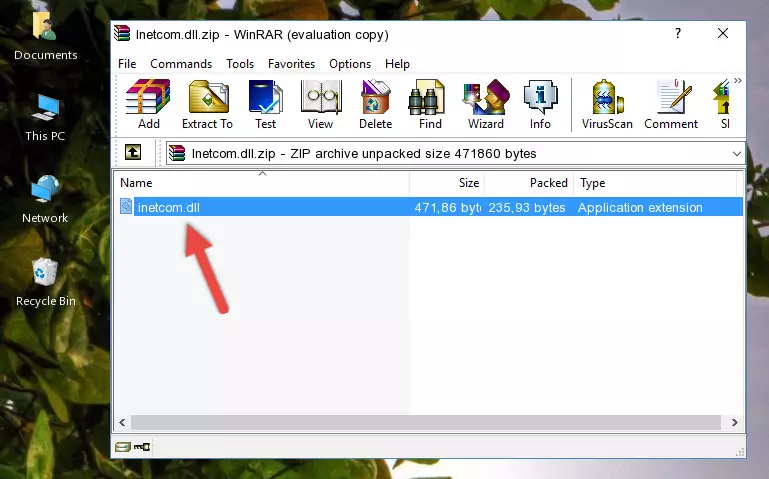The width and height of the screenshot is (769, 479).
Task: Select the inetcom.dll file name
Action: tap(169, 207)
